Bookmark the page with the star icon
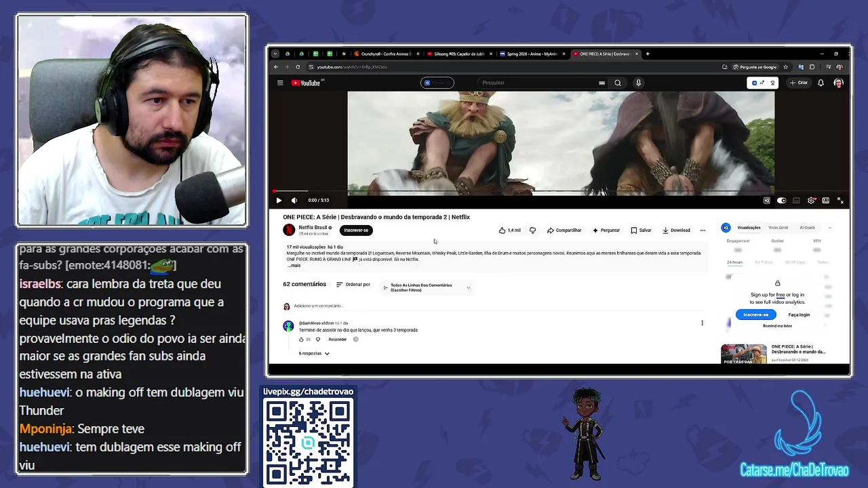 click(786, 67)
